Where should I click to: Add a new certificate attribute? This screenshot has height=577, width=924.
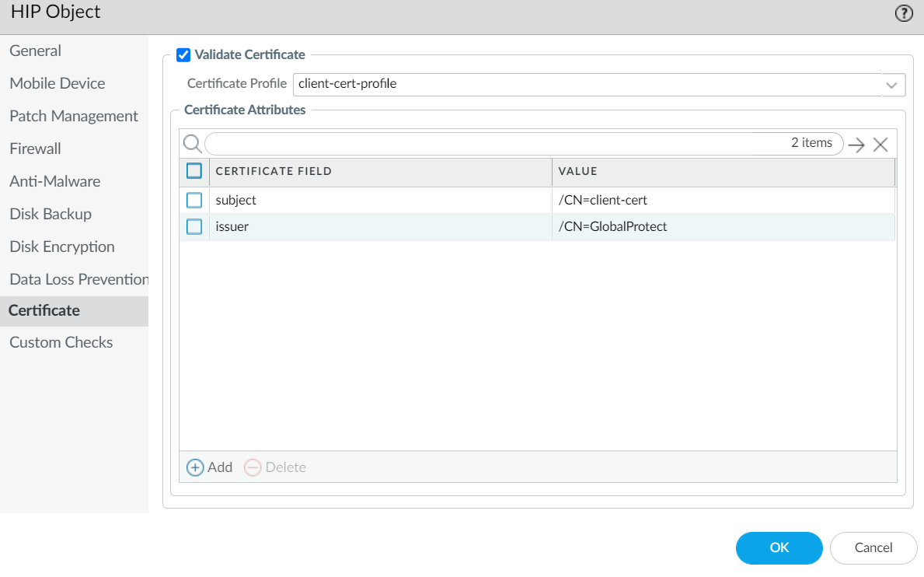point(208,467)
